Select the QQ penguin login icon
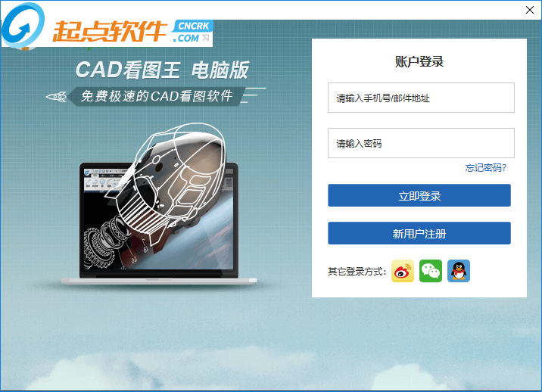 point(458,271)
